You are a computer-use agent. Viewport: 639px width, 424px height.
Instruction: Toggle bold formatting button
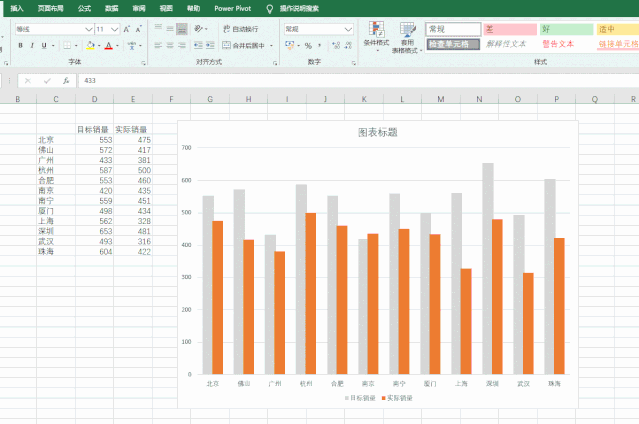coord(21,45)
